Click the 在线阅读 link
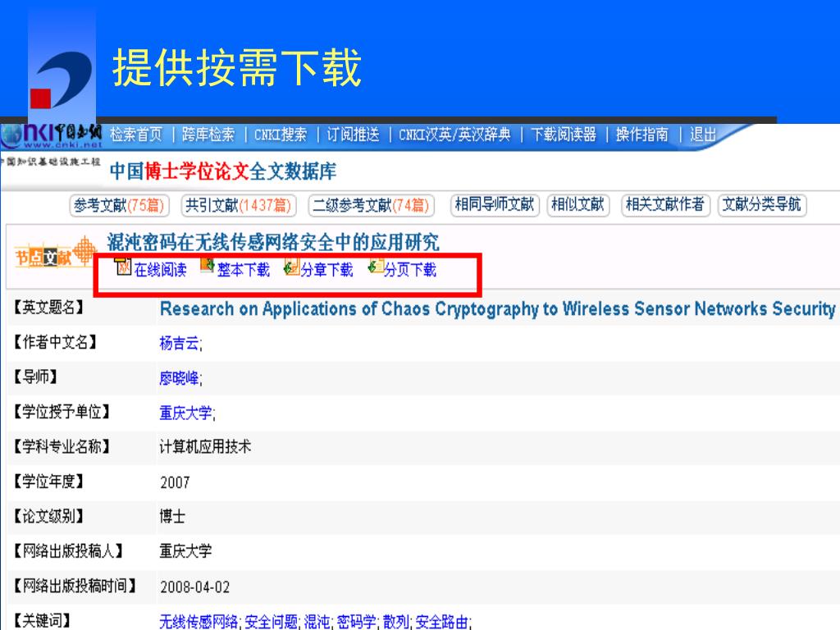The width and height of the screenshot is (840, 630). [x=160, y=269]
